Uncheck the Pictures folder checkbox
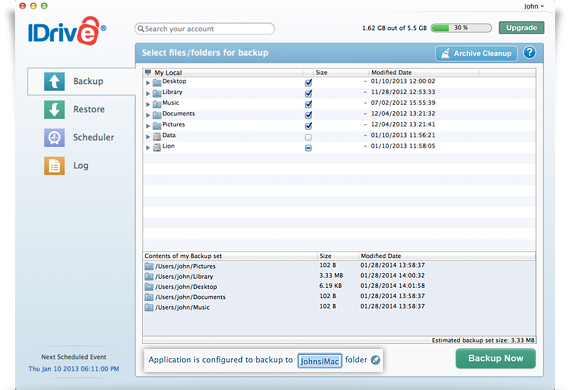 click(x=308, y=126)
